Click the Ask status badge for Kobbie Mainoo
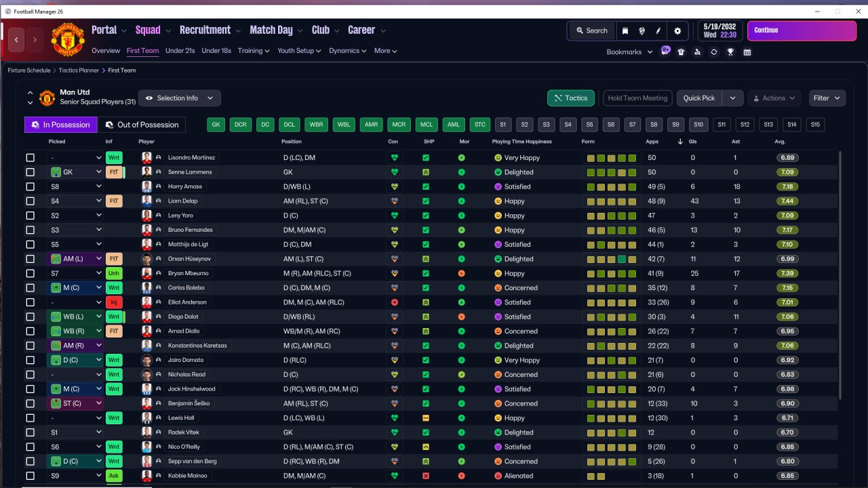 (x=114, y=476)
